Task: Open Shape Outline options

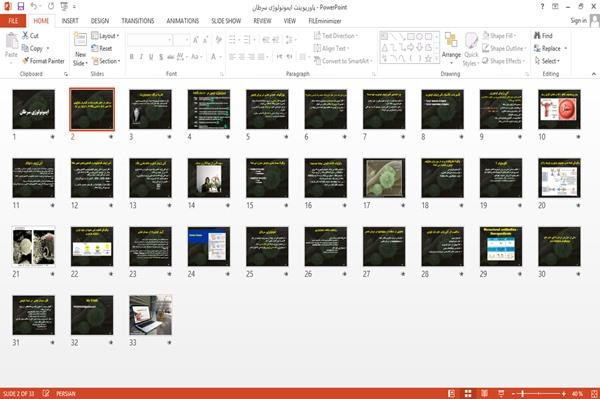Action: click(505, 48)
